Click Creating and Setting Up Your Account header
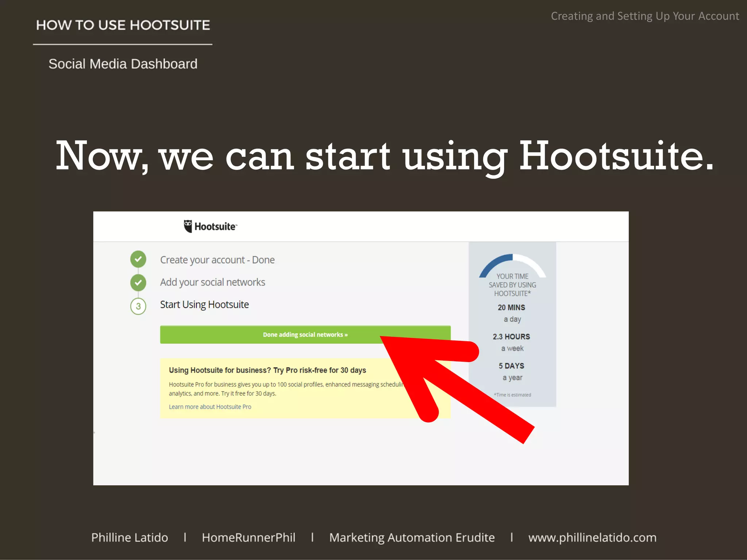This screenshot has width=747, height=560. pyautogui.click(x=645, y=16)
